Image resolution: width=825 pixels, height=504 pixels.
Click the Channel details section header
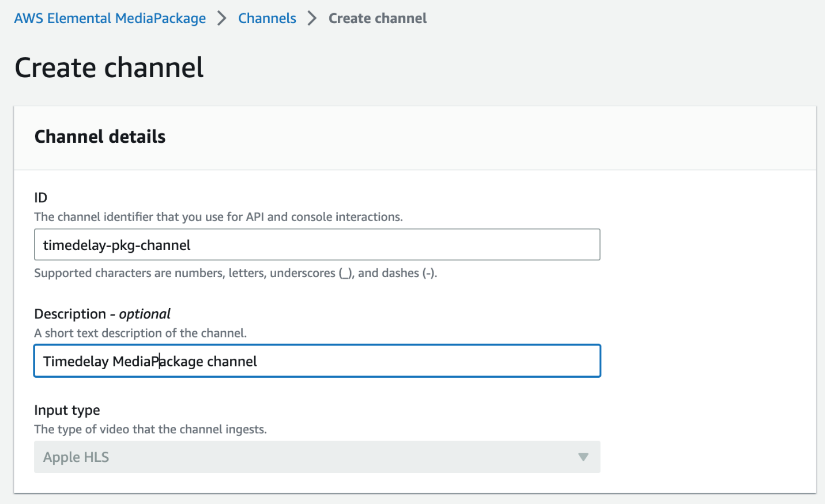coord(99,137)
